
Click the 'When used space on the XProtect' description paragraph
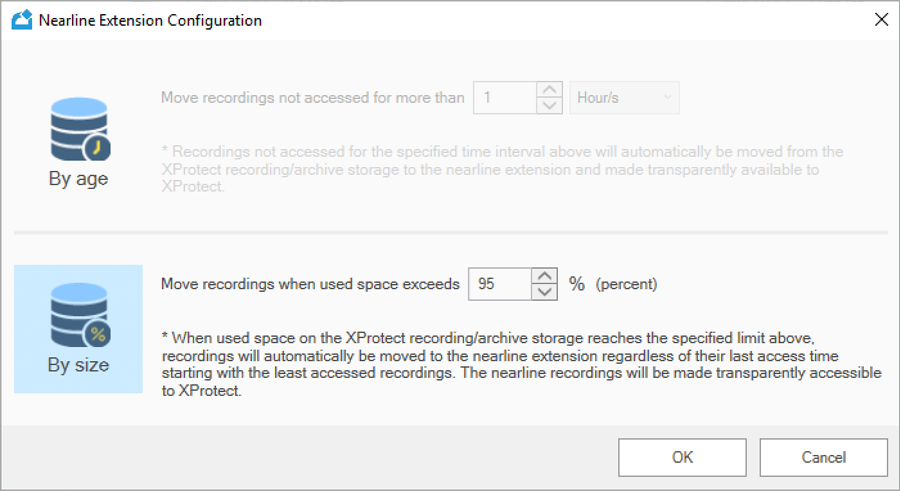click(521, 364)
